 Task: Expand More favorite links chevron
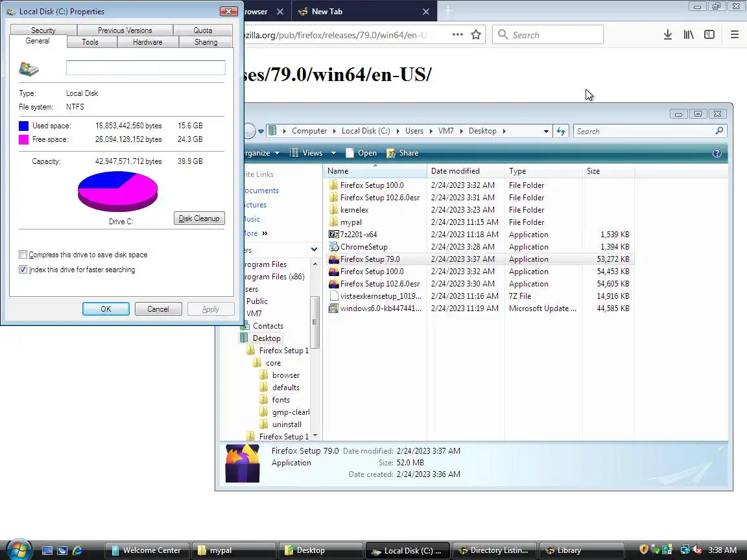(265, 233)
